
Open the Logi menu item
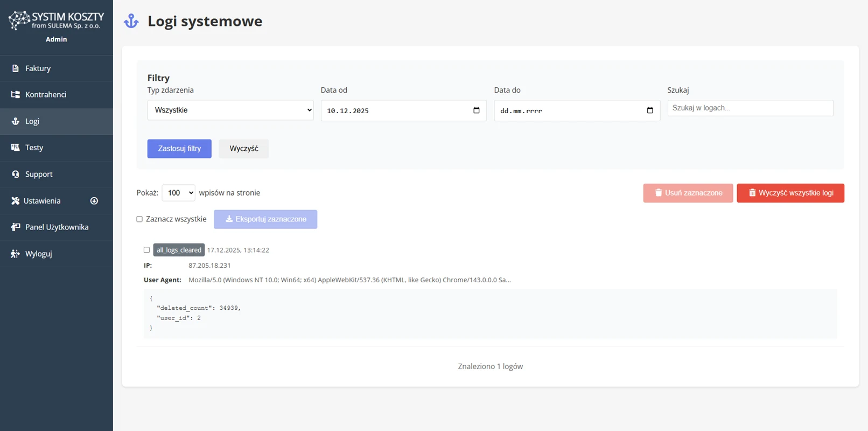[32, 121]
